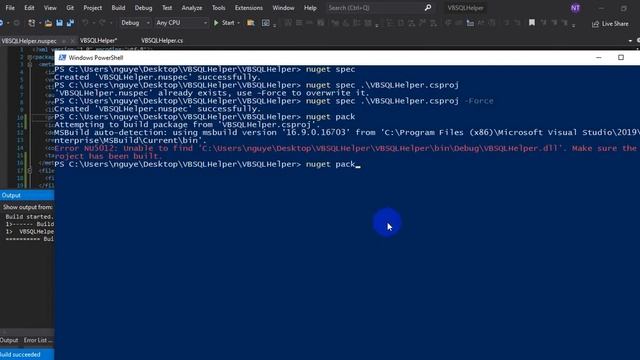Open the document tabs overflow dropdown
Image resolution: width=640 pixels, height=360 pixels.
[630, 41]
